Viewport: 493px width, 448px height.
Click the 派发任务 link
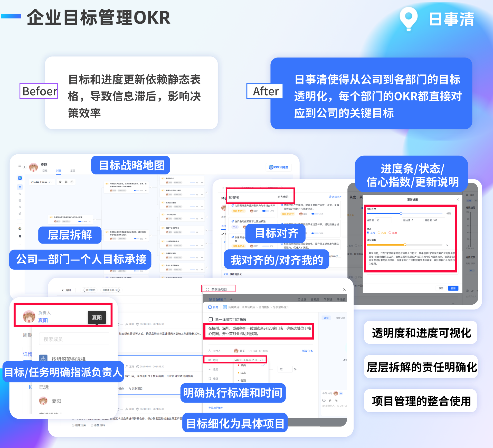pos(307,351)
